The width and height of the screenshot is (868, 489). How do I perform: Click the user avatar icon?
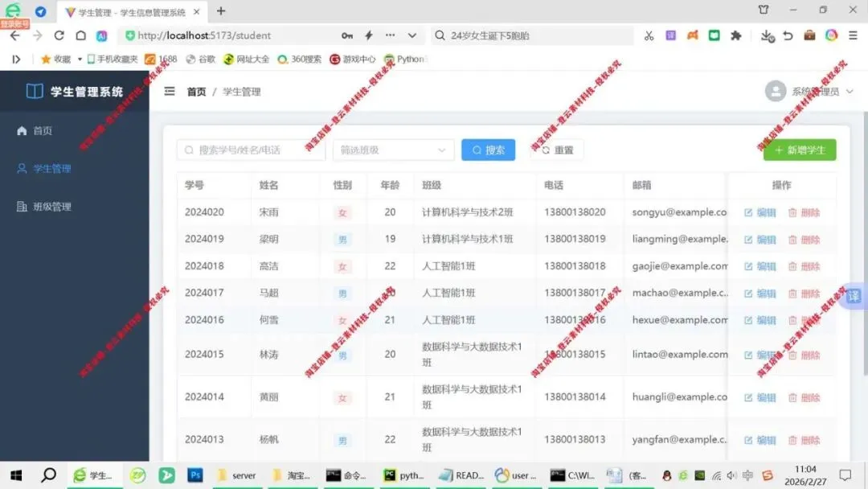(x=776, y=92)
